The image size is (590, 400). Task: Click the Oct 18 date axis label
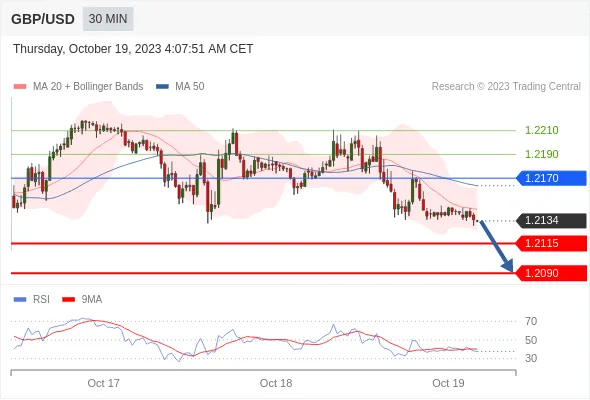click(276, 383)
